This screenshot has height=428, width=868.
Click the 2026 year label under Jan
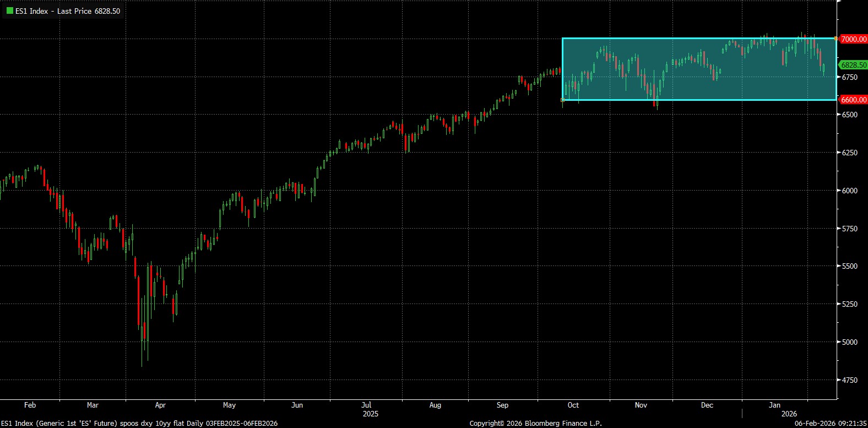[789, 414]
